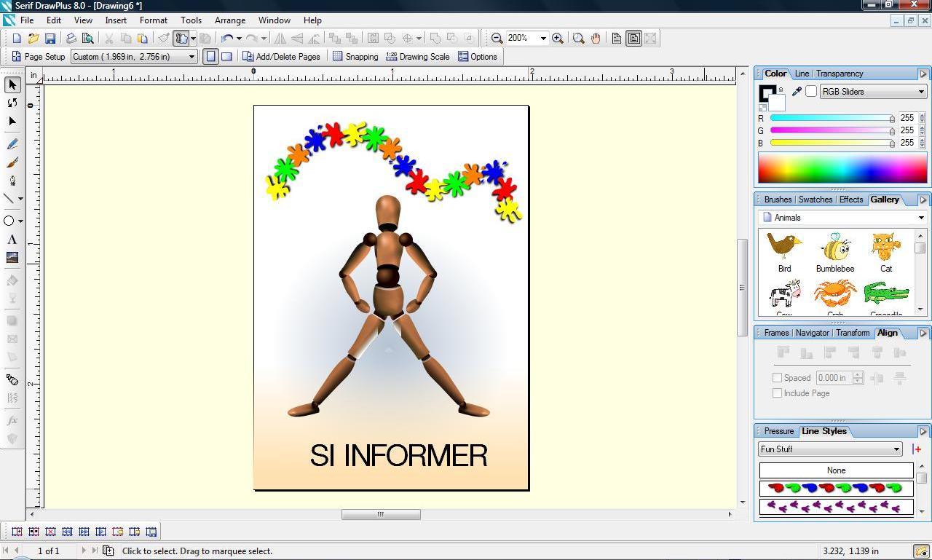This screenshot has height=560, width=932.
Task: Select the Pan hand tool
Action: (596, 38)
